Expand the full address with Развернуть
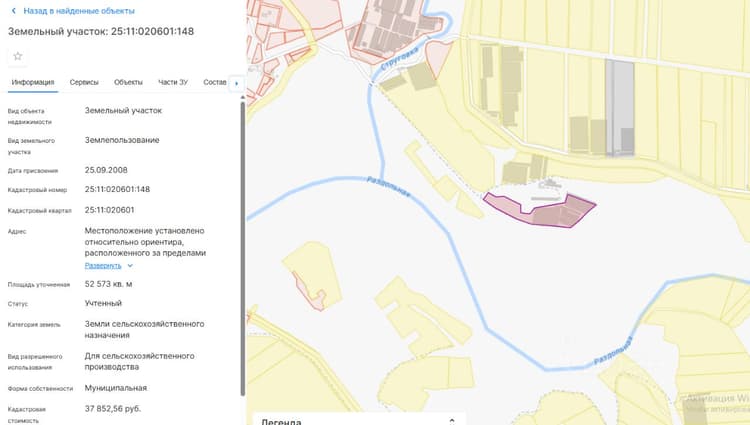750x425 pixels. pyautogui.click(x=103, y=265)
